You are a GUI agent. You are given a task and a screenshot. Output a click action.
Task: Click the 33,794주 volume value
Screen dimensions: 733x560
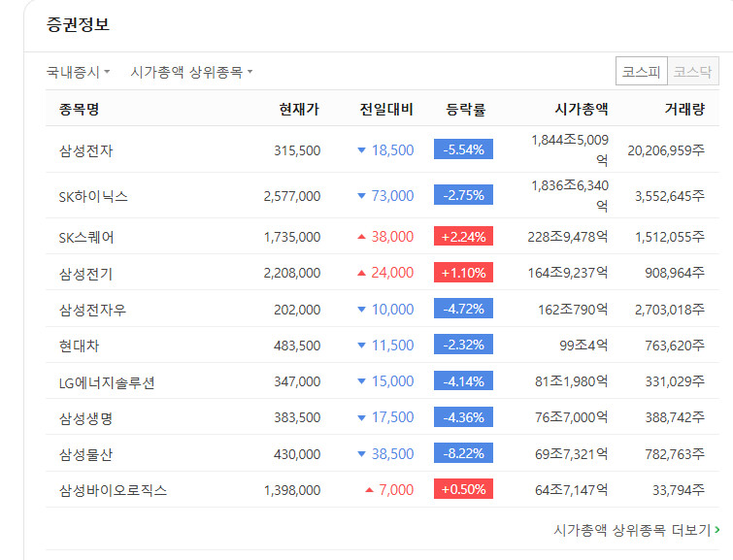click(679, 489)
